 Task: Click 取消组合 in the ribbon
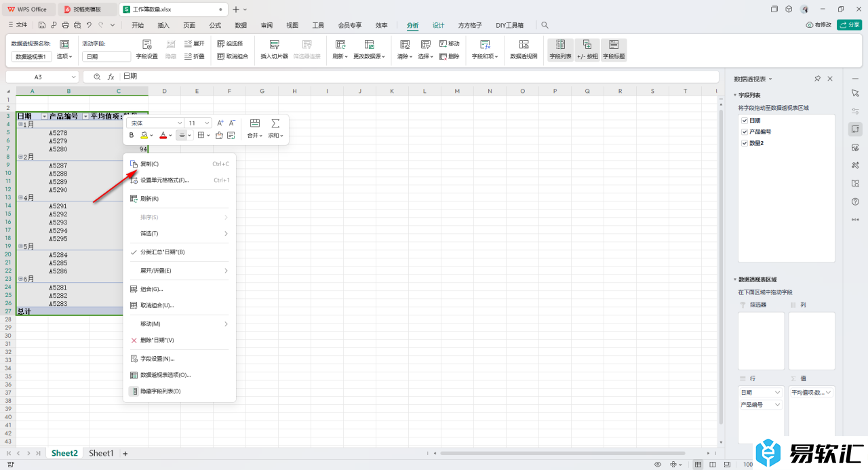pyautogui.click(x=233, y=56)
